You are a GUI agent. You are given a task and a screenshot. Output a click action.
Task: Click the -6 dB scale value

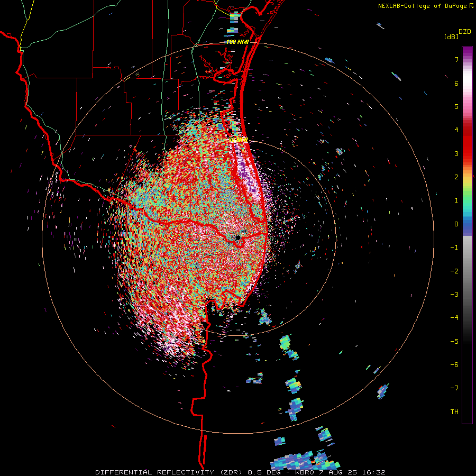[x=454, y=365]
